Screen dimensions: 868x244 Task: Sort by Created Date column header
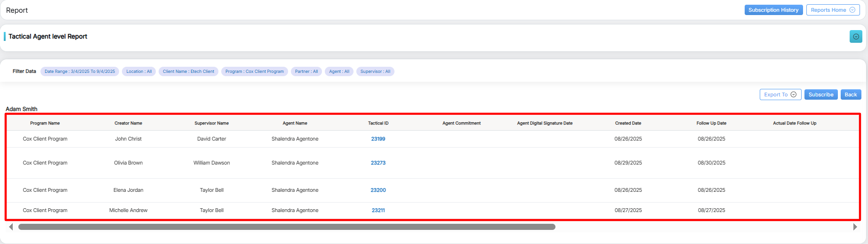click(628, 123)
